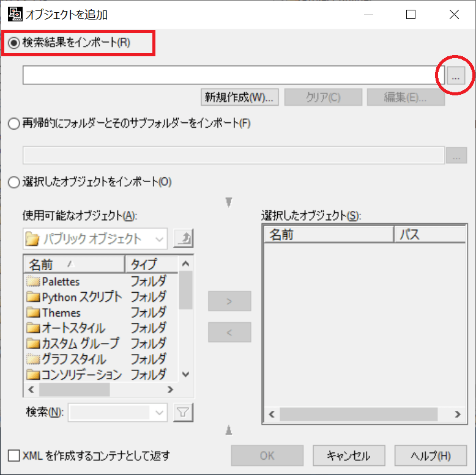Viewport: 476px width, 475px height.
Task: Close the オブジェクトを追加 dialog
Action: click(x=454, y=14)
